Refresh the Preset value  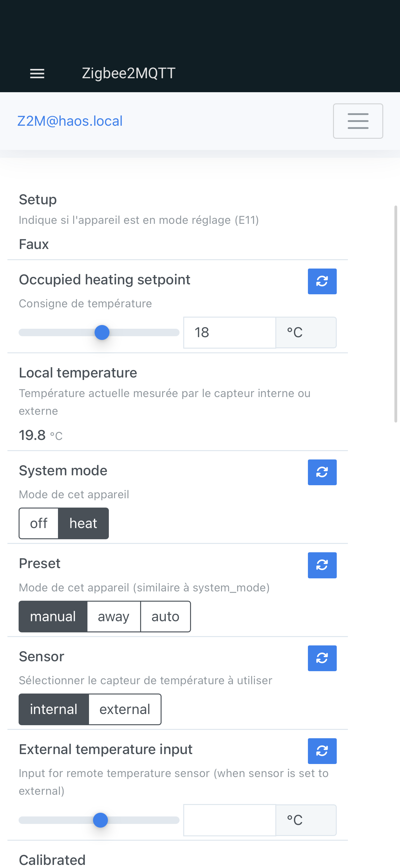[322, 565]
